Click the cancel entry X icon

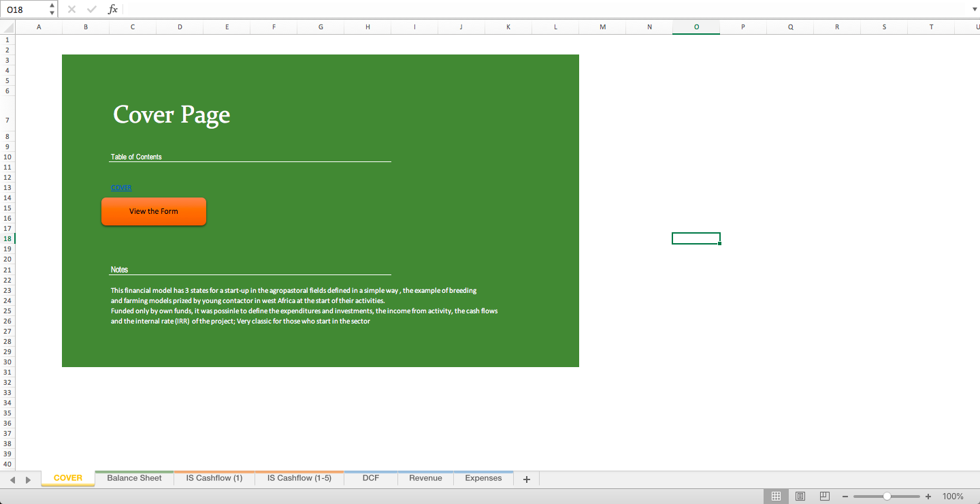(72, 9)
